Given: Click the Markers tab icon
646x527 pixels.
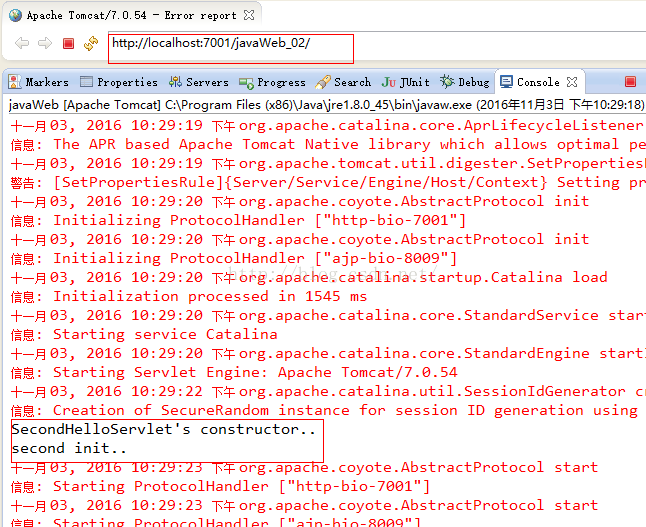Looking at the screenshot, I should 14,82.
